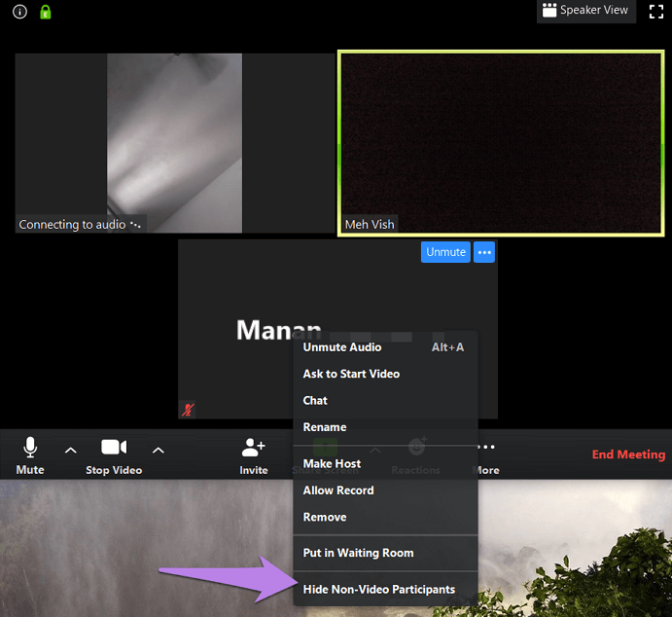
Task: Open the meeting information icon
Action: 19,12
